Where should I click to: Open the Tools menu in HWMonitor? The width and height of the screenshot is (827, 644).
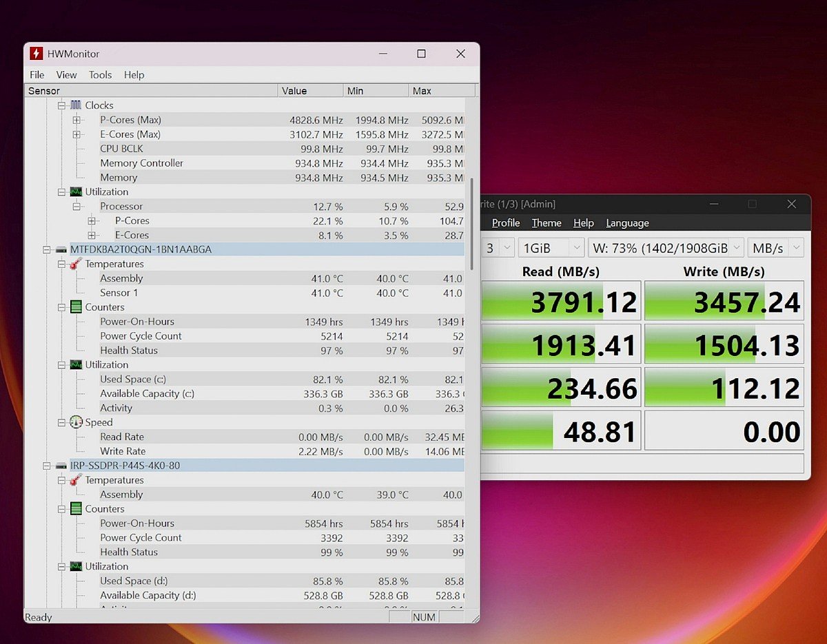[x=101, y=74]
